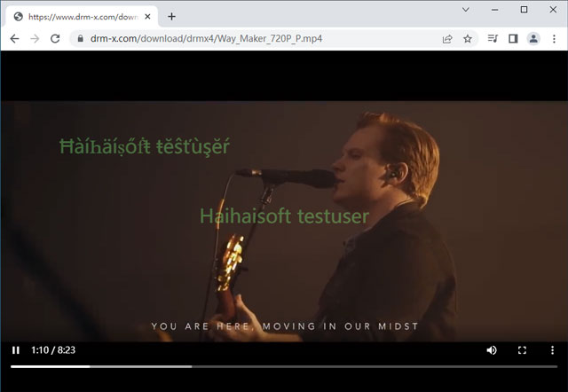Image resolution: width=568 pixels, height=392 pixels.
Task: Share this page via share icon
Action: point(447,39)
